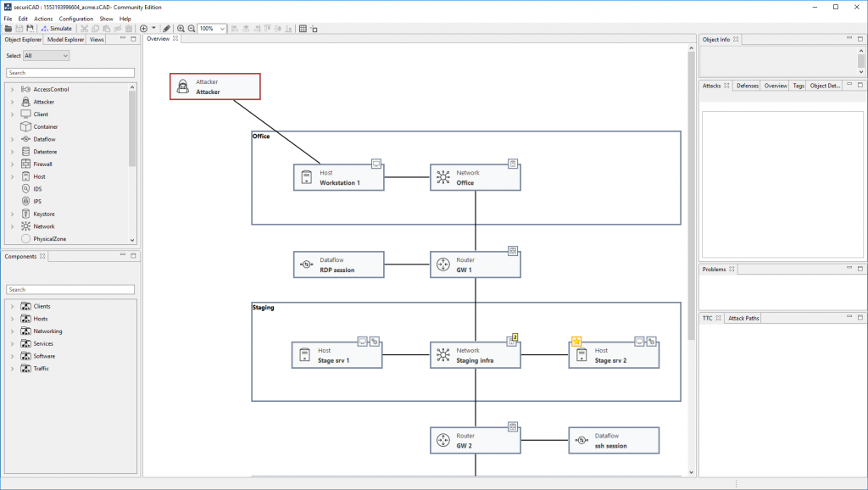Click the Office network node icon
The image size is (868, 490).
pos(442,177)
